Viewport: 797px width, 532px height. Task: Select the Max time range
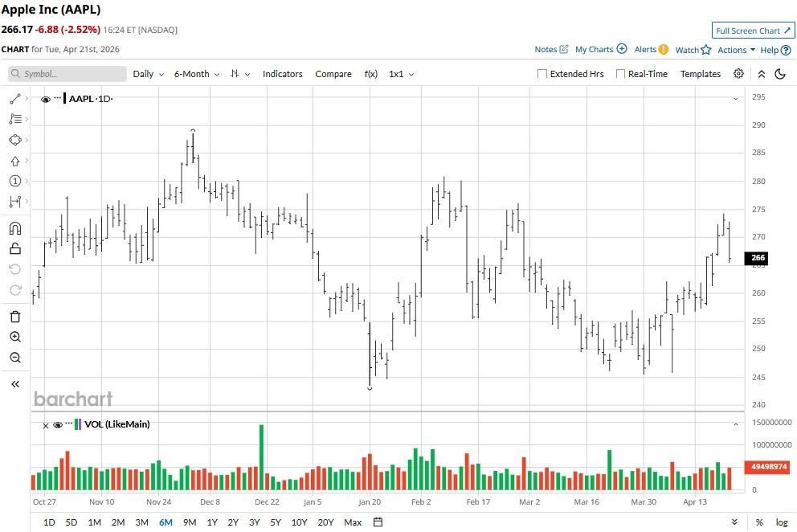coord(353,522)
